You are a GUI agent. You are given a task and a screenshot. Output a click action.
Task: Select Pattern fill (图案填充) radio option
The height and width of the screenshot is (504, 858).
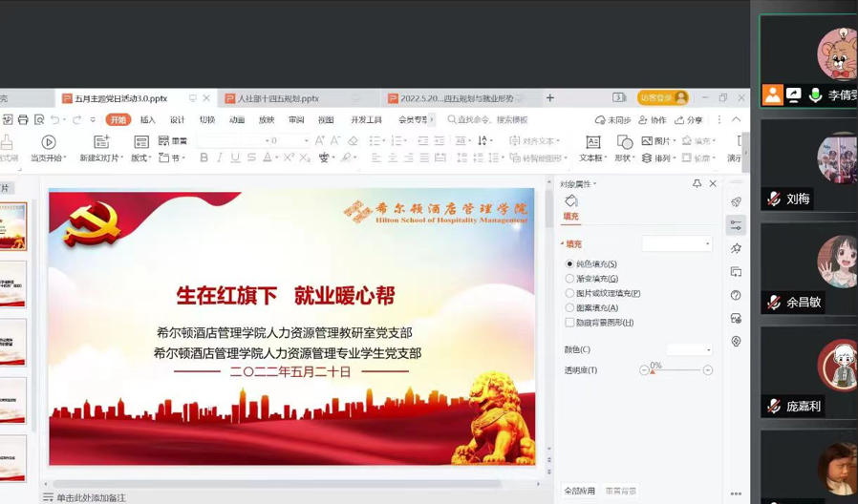click(x=569, y=307)
